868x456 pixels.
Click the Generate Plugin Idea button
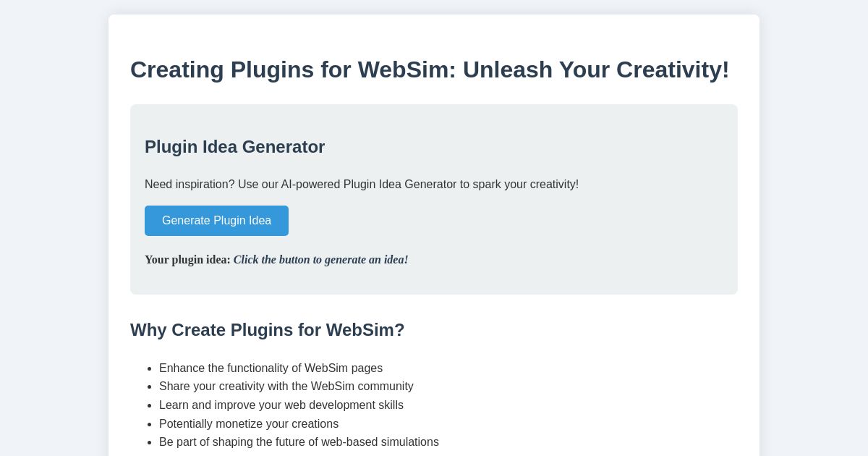coord(216,221)
